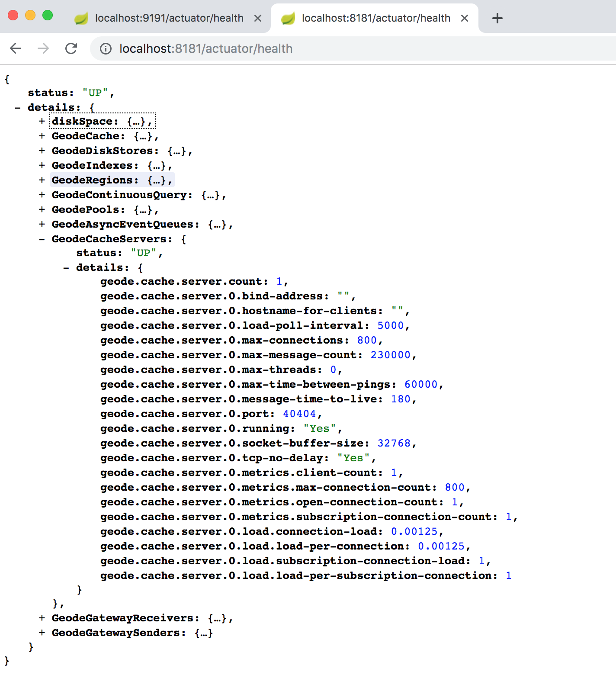
Task: Click the GeodeContinuousQuery key label
Action: pyautogui.click(x=122, y=195)
